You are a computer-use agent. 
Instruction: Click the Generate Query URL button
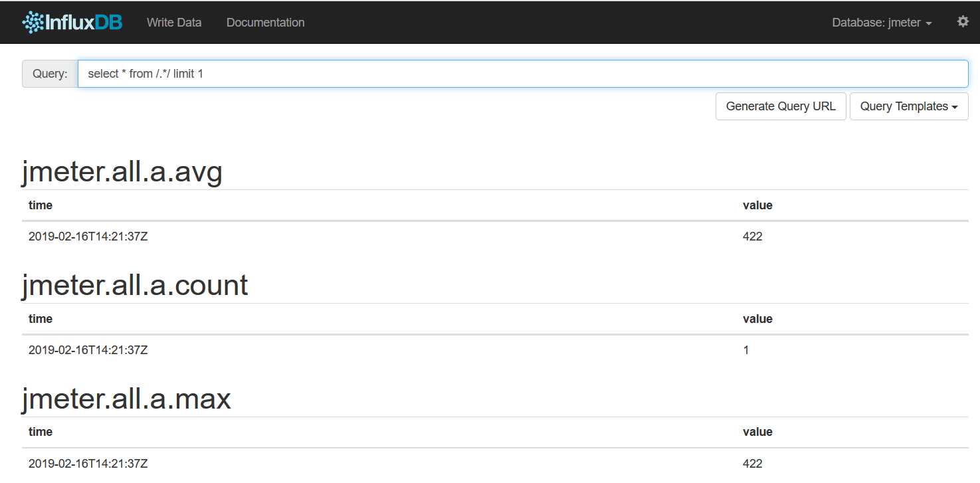781,106
